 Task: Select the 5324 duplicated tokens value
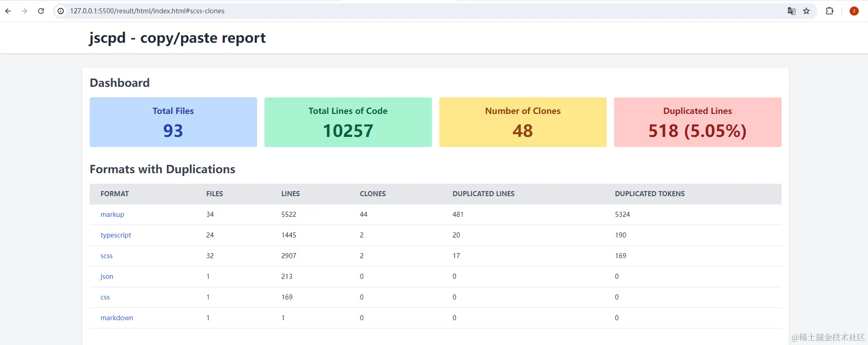622,215
